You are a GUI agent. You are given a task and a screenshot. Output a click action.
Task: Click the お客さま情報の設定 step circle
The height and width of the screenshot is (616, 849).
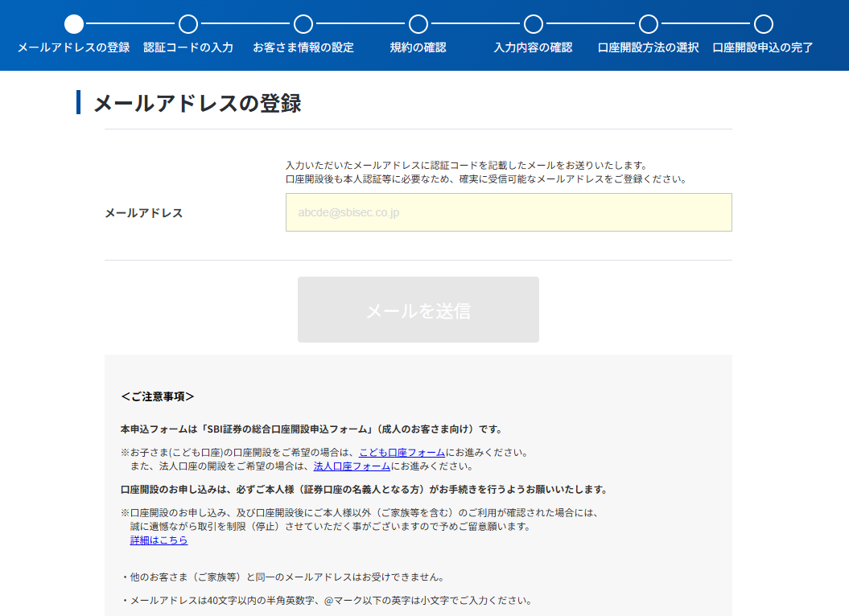tap(303, 24)
